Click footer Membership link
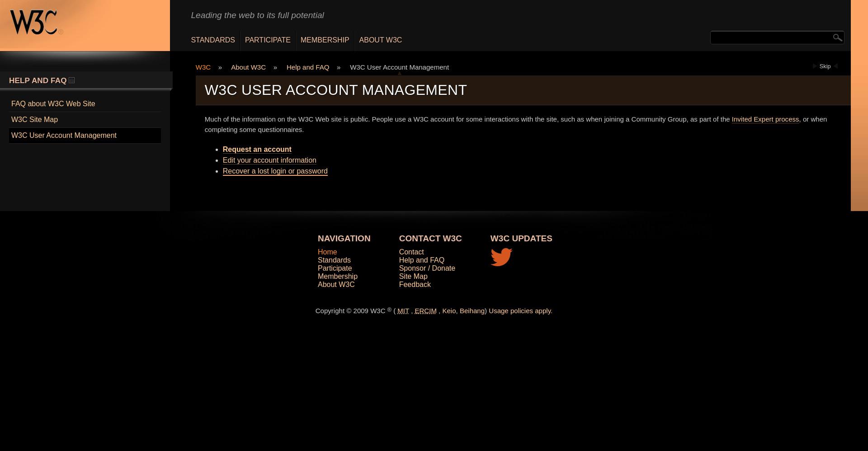Viewport: 868px width, 451px height. [337, 277]
